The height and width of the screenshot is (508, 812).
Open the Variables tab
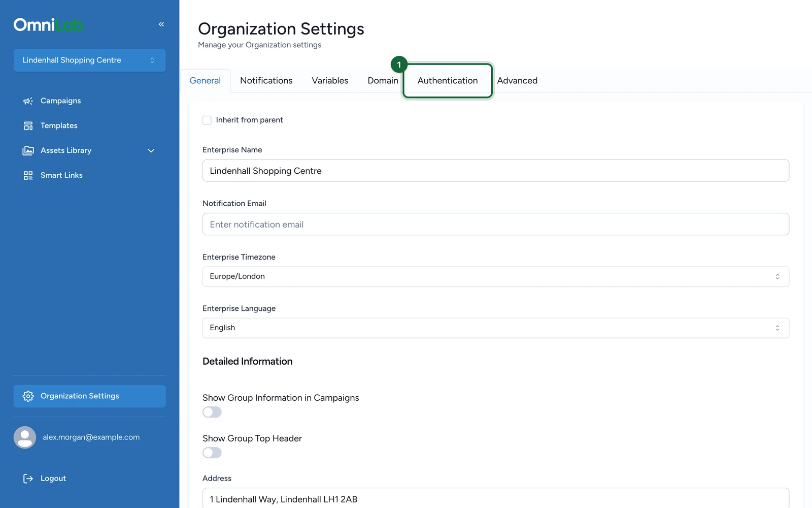point(330,81)
